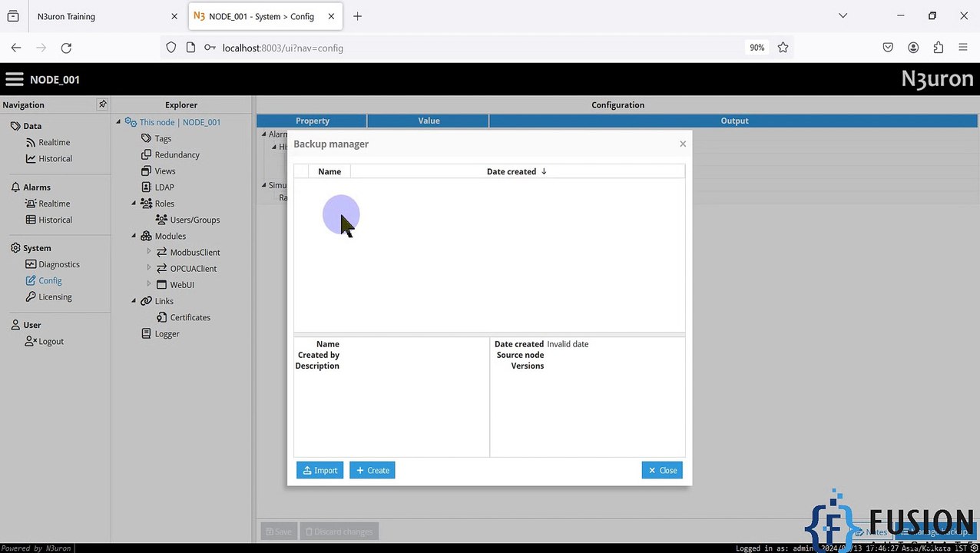Viewport: 980px width, 553px height.
Task: Click the Redundancy icon
Action: coord(147,154)
